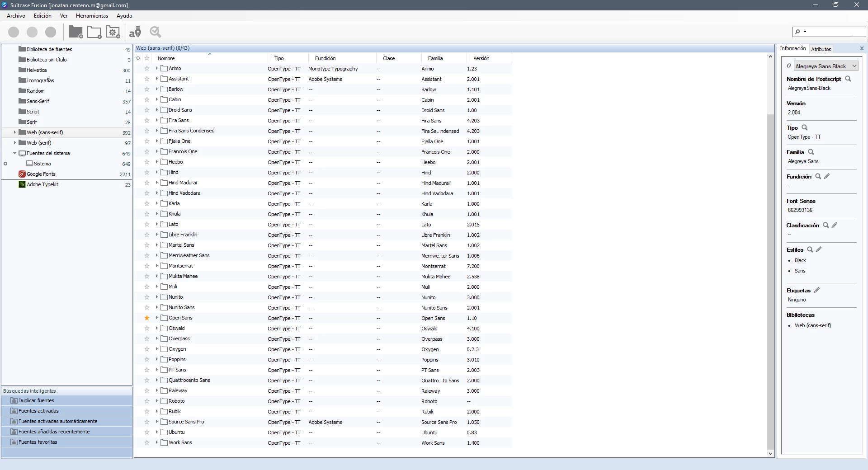Click the magnifier with checkmark toolbar icon
Viewport: 868px width, 470px height.
[156, 32]
